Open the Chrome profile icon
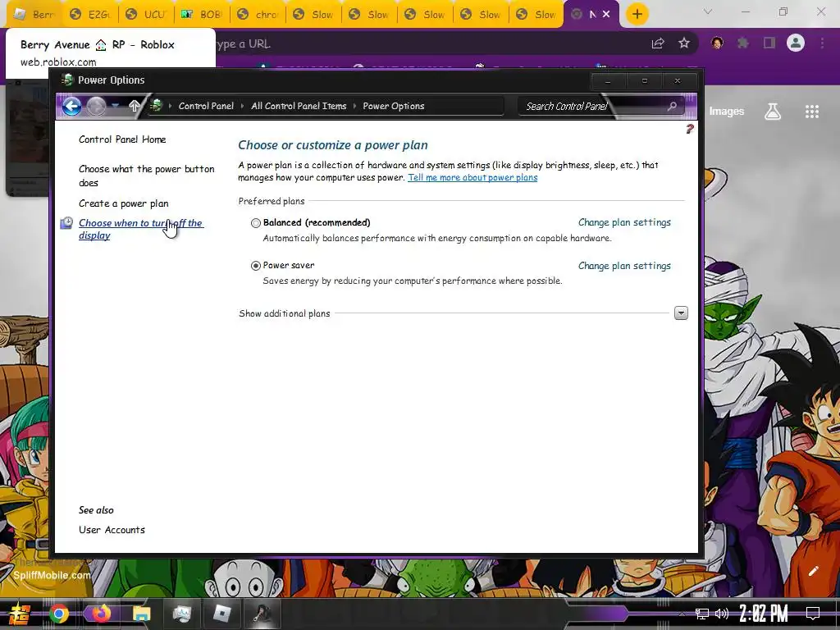This screenshot has height=630, width=840. [796, 43]
